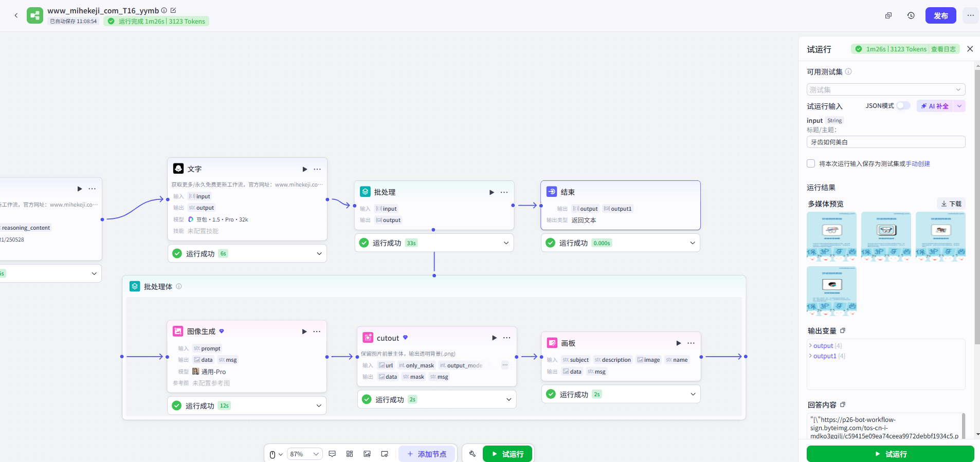Run the cutout node with its play icon

click(494, 338)
